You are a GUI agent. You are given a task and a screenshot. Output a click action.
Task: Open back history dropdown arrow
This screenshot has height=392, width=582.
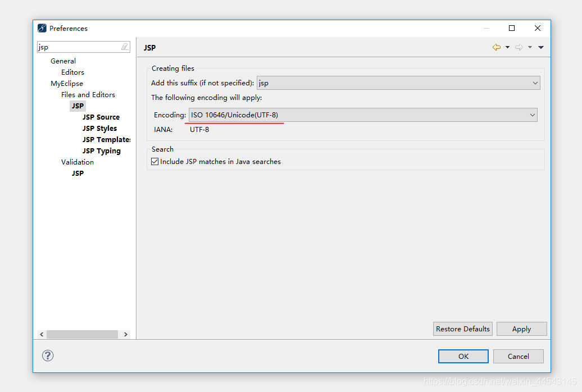pos(507,47)
